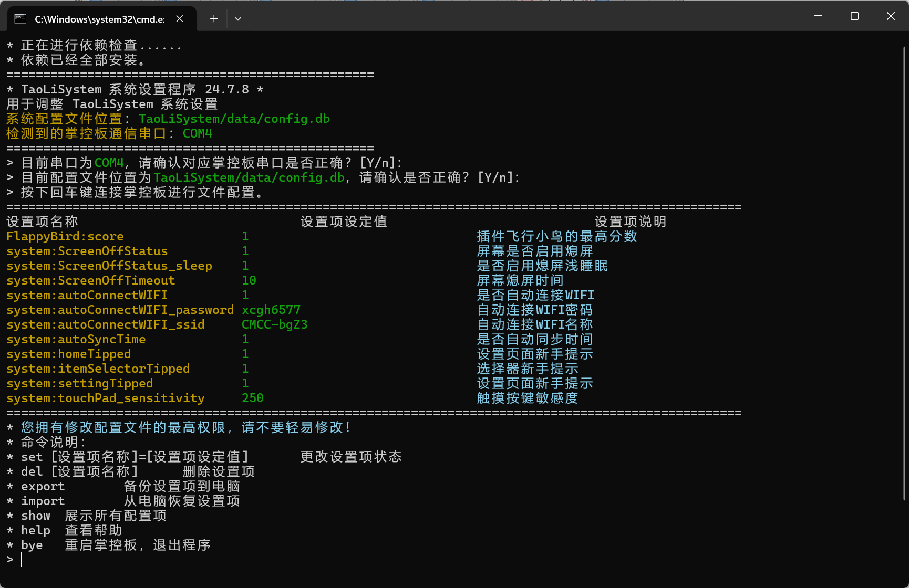Close the terminal window
Viewport: 909px width, 588px height.
tap(891, 16)
